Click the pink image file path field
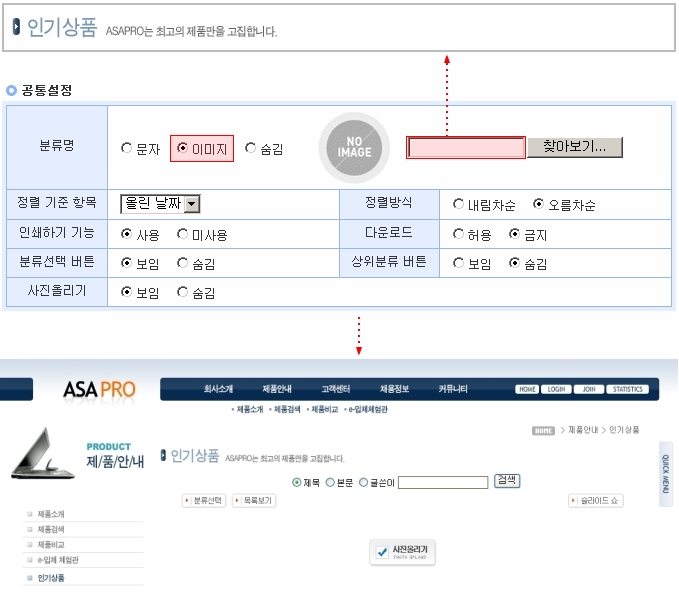Viewport: 679px width, 596px height. [465, 148]
